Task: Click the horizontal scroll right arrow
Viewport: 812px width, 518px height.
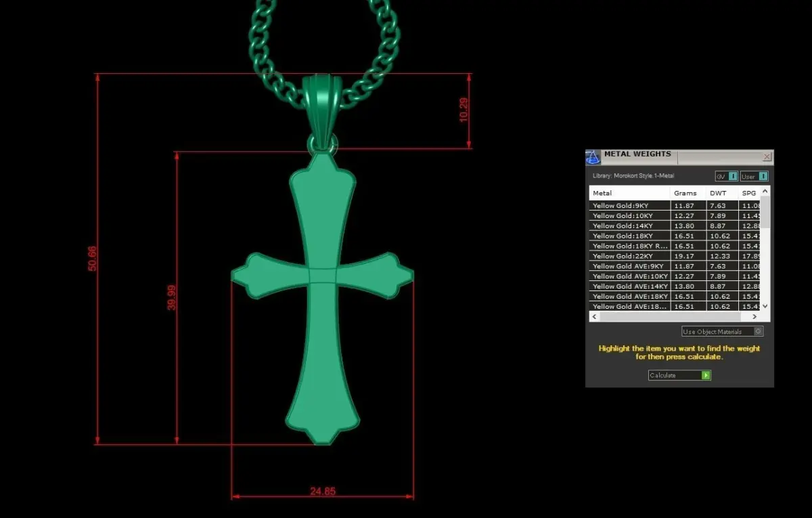Action: [x=754, y=316]
